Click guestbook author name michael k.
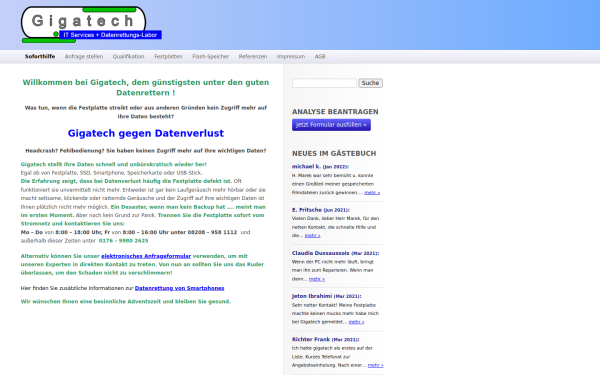Image resolution: width=600 pixels, height=375 pixels. coord(306,166)
